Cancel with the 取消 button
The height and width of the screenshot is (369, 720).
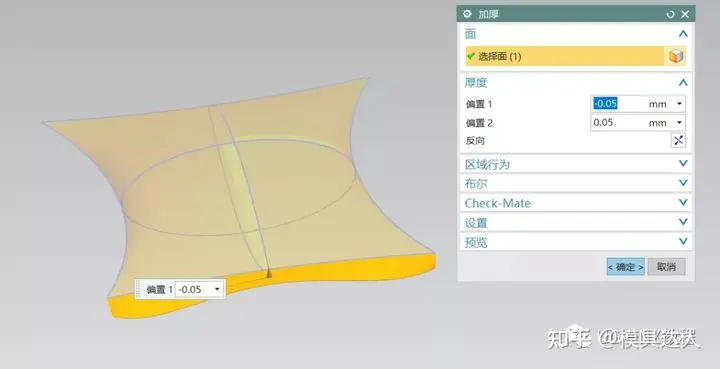[x=666, y=267]
